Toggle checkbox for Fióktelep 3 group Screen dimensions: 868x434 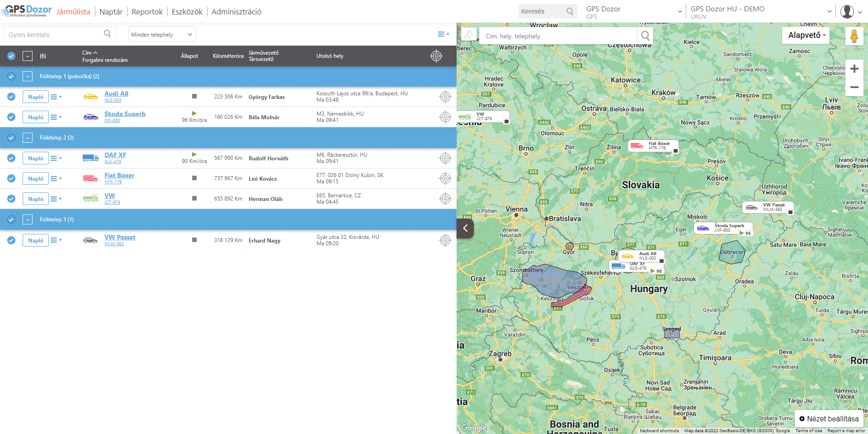pyautogui.click(x=11, y=219)
